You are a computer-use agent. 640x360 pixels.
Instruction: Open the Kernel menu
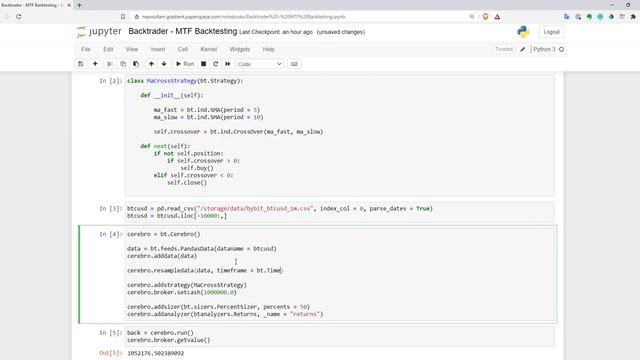[x=209, y=49]
